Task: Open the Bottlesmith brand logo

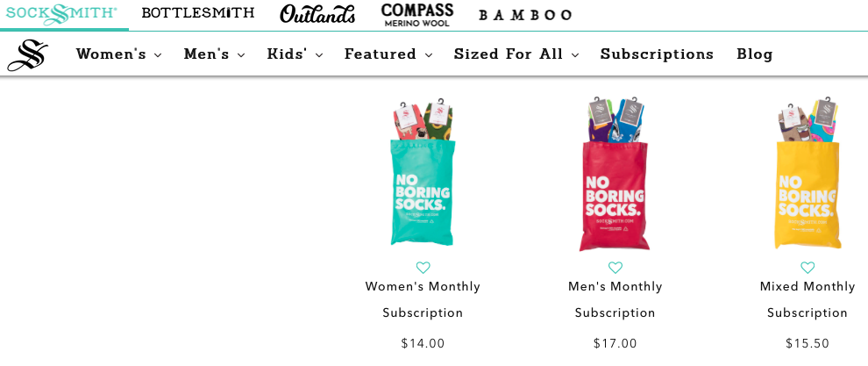Action: [198, 13]
